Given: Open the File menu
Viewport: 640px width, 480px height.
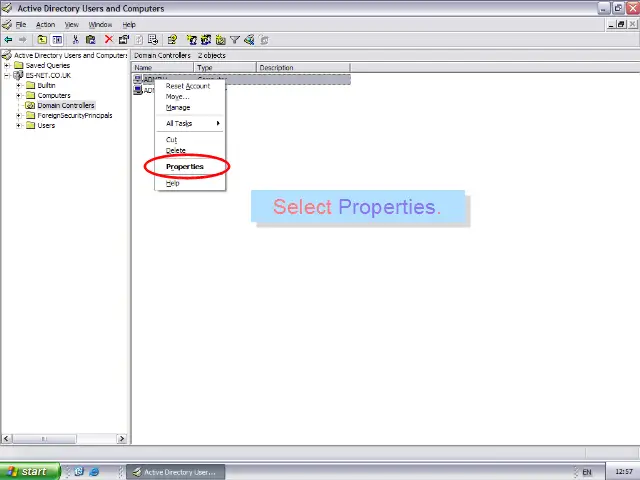Looking at the screenshot, I should click(x=21, y=24).
